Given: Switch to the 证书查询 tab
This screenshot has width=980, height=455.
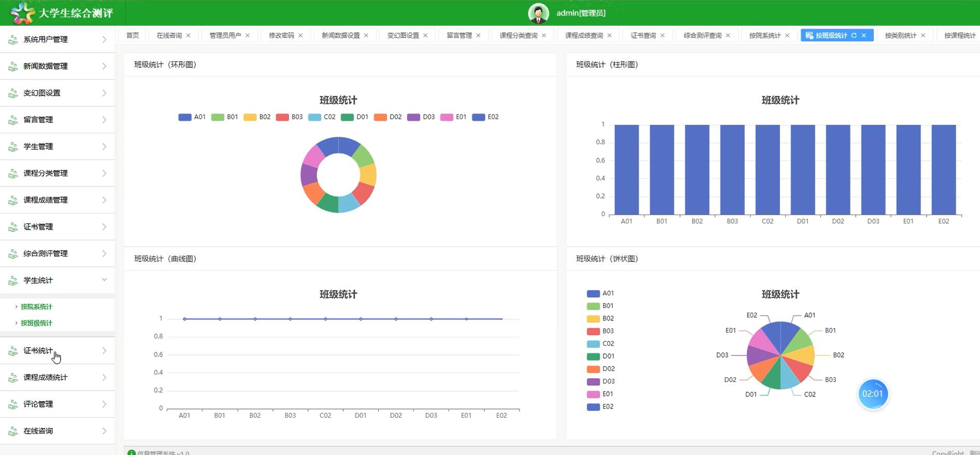Looking at the screenshot, I should coord(643,35).
